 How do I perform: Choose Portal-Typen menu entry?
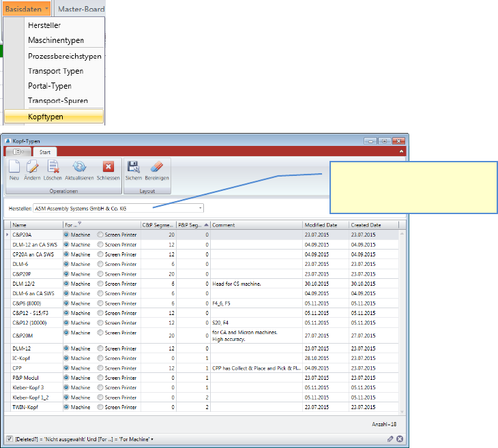[x=50, y=86]
